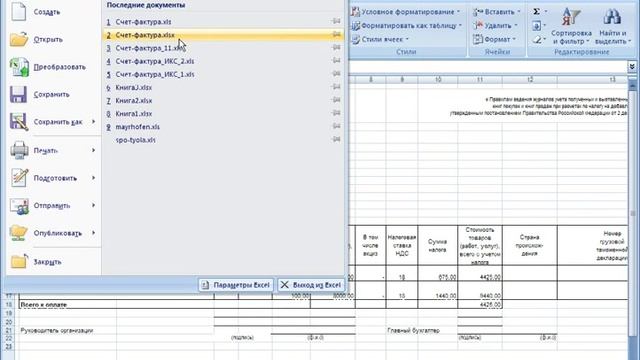Screen dimensions: 640x360
Task: Click the Печать printer icon
Action: 19,150
